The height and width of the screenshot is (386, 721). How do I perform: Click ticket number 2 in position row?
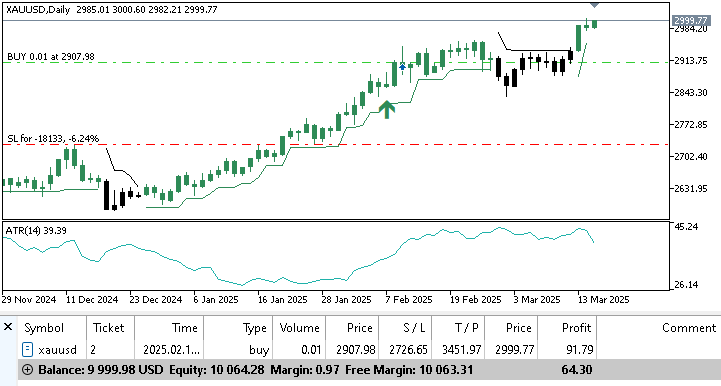point(93,350)
